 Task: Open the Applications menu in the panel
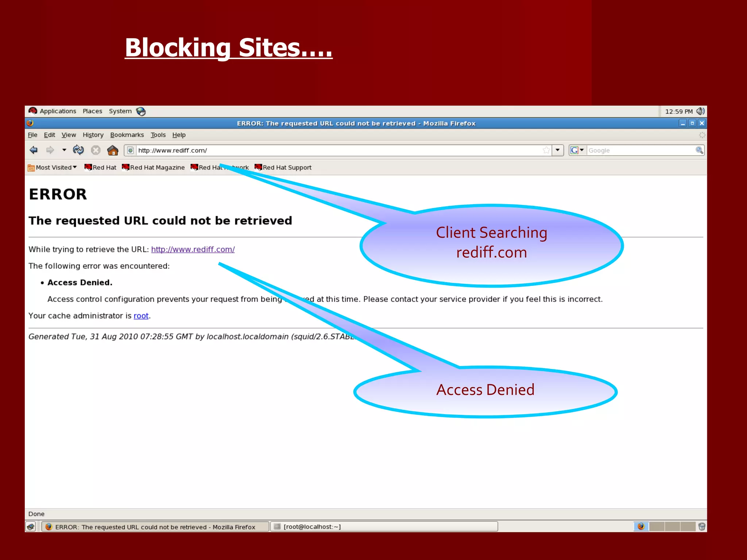tap(53, 111)
